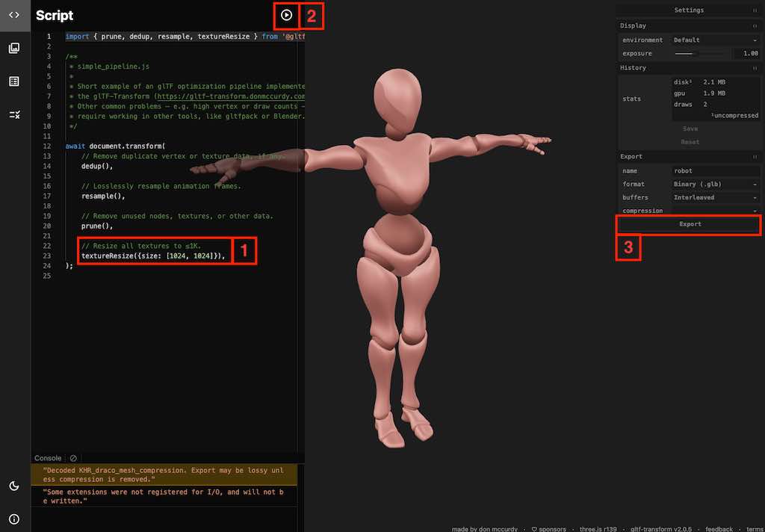765x532 pixels.
Task: Open the feedback link in the footer
Action: (x=719, y=528)
